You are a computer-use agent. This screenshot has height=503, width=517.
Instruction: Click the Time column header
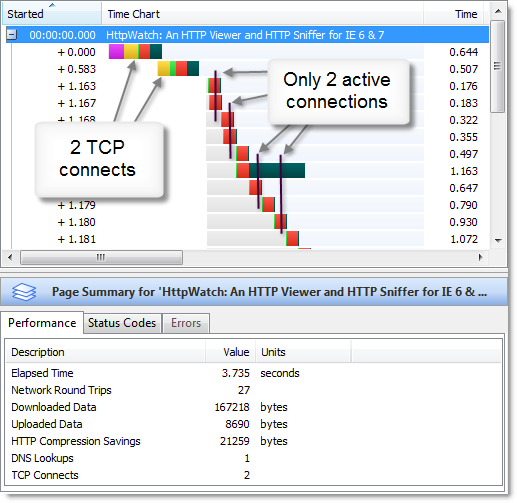point(454,13)
